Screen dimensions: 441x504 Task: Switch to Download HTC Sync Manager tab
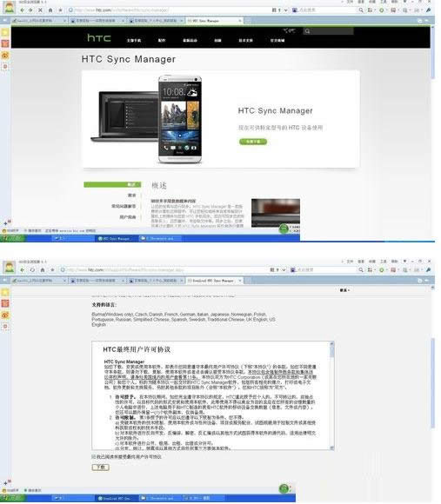pos(214,281)
